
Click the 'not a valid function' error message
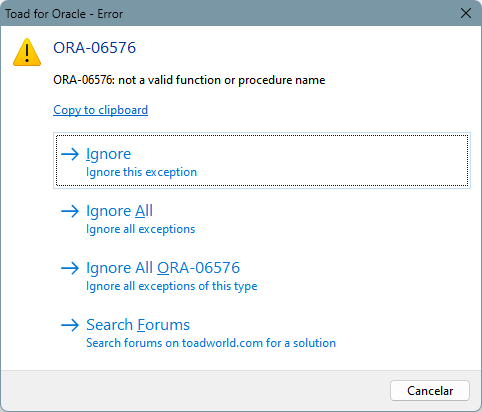189,80
